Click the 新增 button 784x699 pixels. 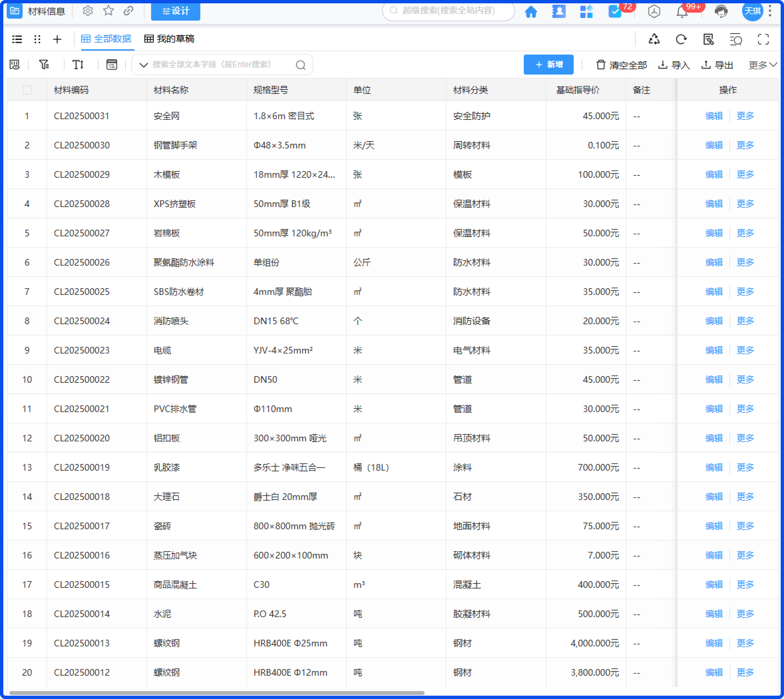pos(549,65)
